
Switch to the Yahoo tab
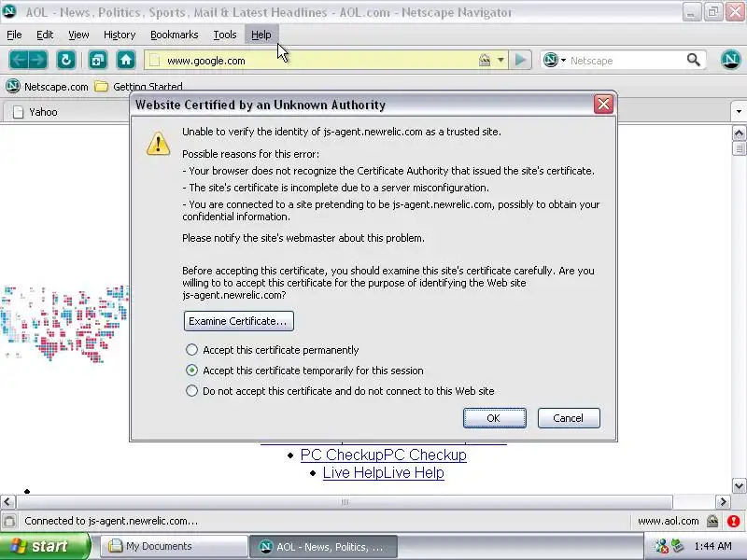click(x=66, y=112)
